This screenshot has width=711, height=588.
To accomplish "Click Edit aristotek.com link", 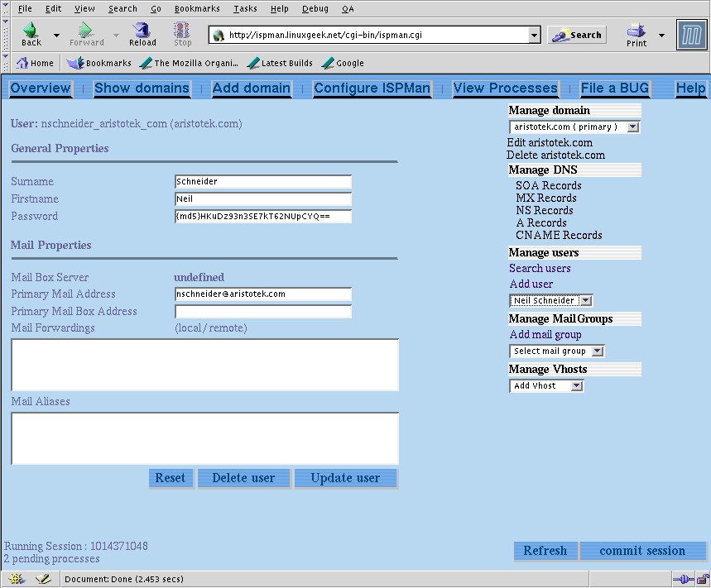I will [x=550, y=143].
